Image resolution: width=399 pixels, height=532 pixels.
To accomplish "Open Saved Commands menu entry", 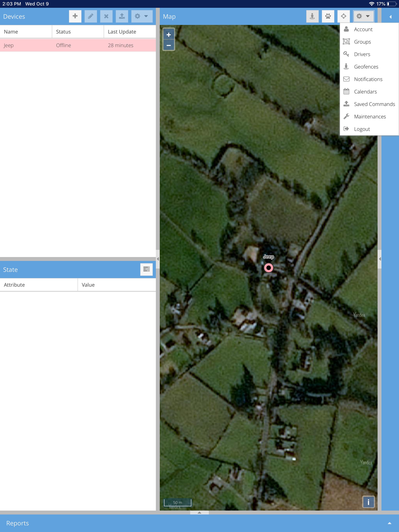I will [x=374, y=104].
